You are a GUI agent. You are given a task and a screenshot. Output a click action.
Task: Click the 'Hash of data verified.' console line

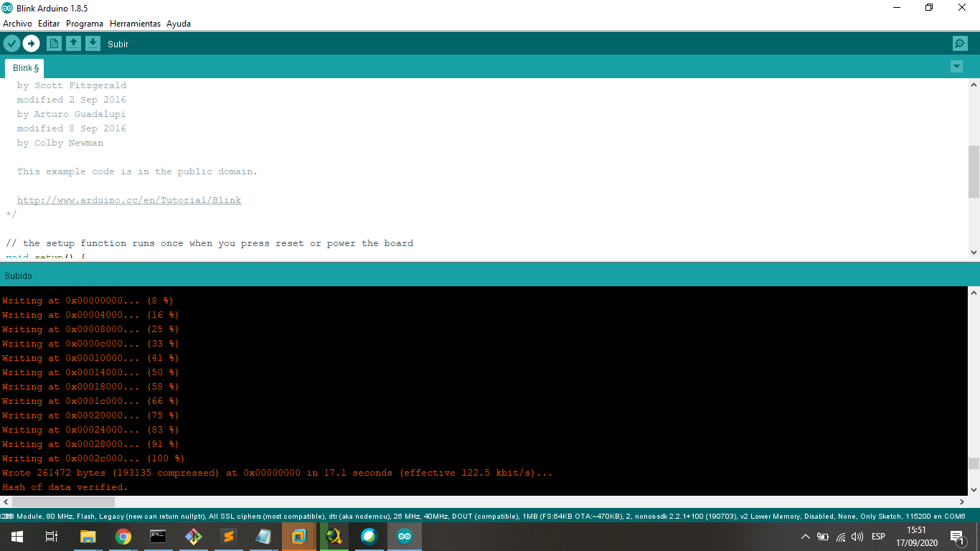point(65,487)
